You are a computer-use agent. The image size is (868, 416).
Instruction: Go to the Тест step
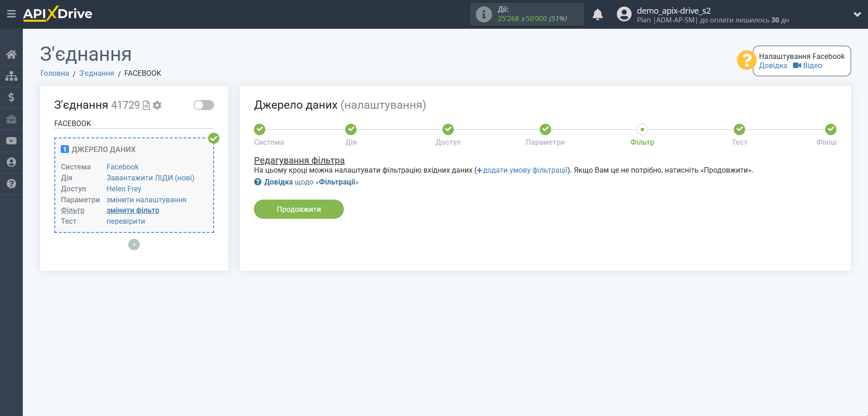coord(739,130)
